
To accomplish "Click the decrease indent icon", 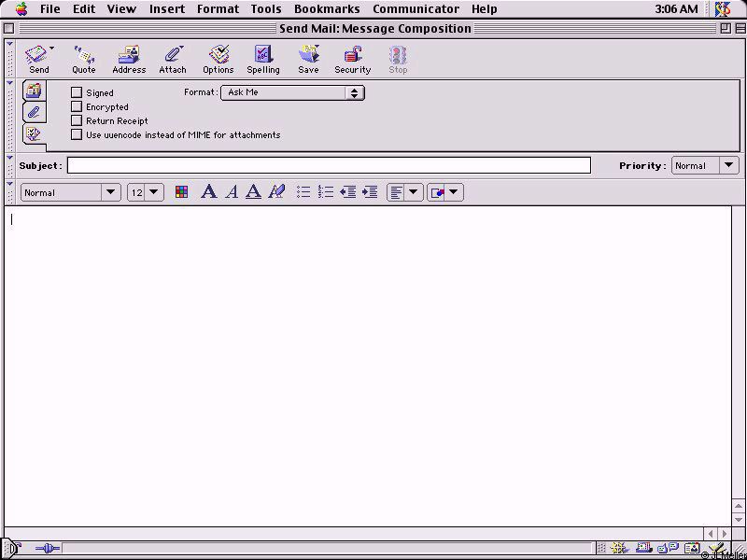I will pos(347,192).
